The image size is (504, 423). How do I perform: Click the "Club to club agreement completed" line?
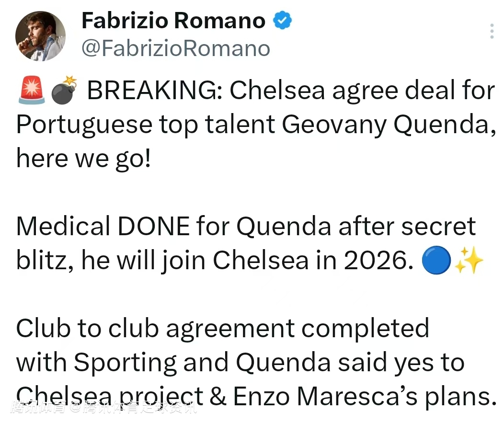pos(222,329)
